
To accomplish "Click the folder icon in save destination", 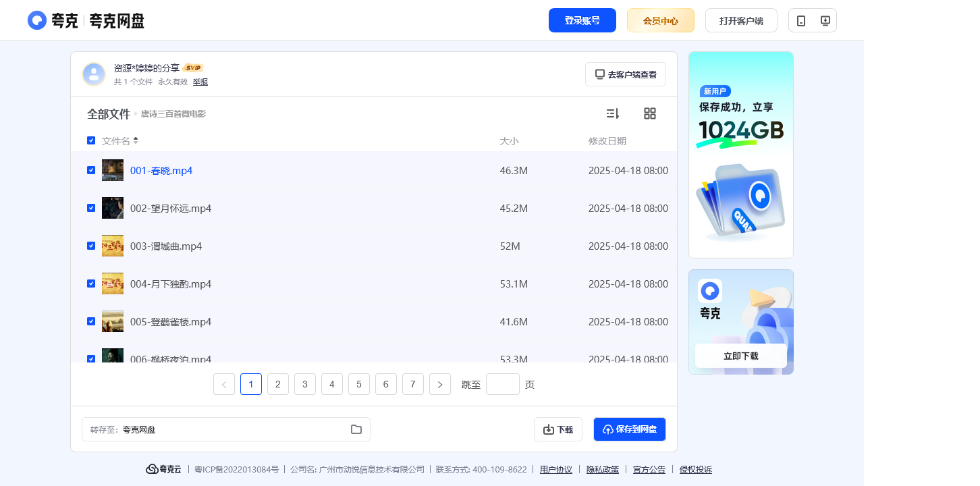I will coord(356,429).
